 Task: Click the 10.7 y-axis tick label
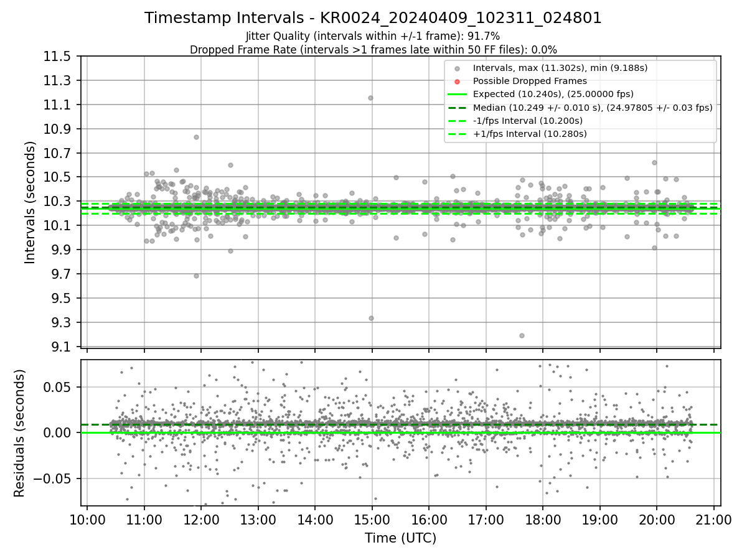click(58, 154)
